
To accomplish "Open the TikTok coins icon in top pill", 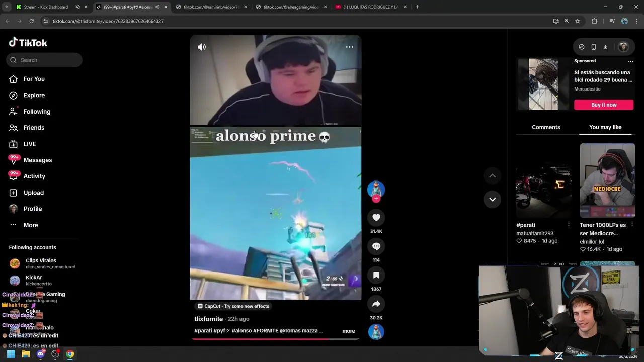I will 581,47.
